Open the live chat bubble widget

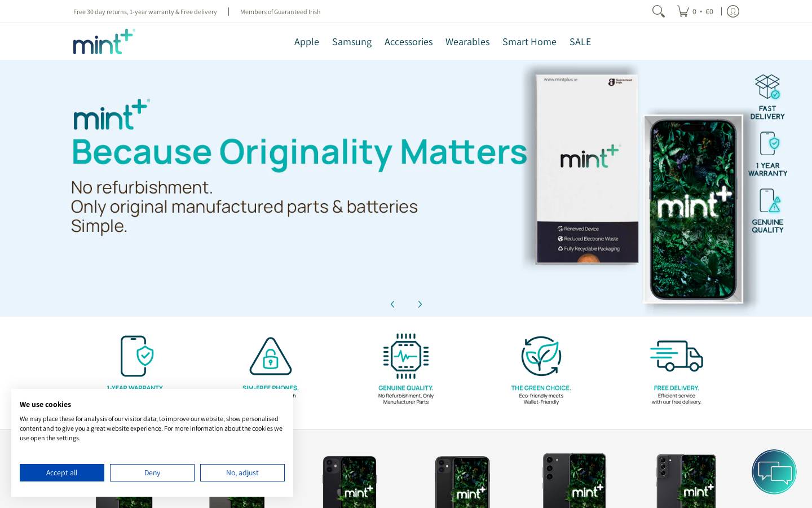[x=774, y=472]
